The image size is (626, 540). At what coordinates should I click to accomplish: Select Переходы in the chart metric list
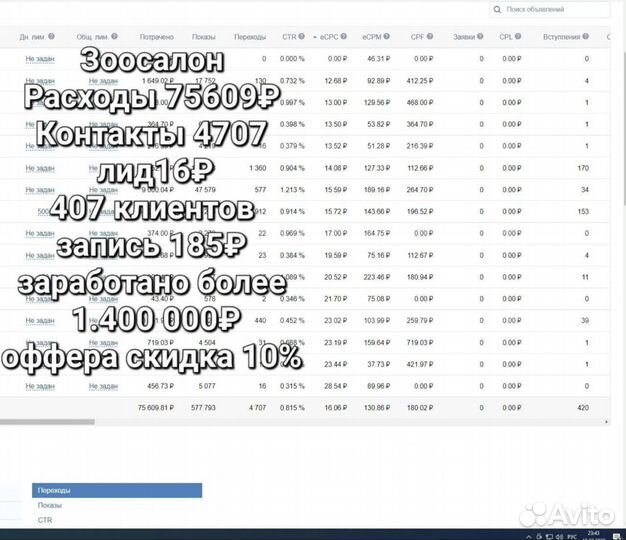pyautogui.click(x=117, y=490)
